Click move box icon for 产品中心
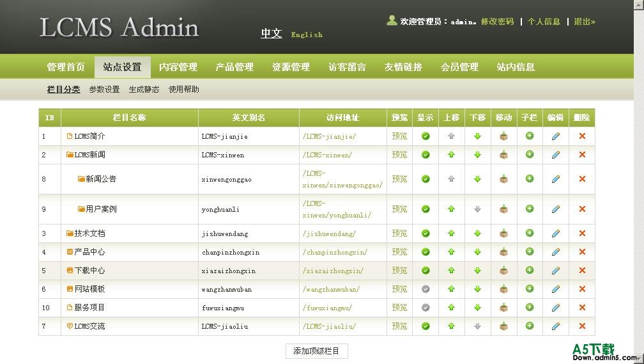 click(x=503, y=252)
